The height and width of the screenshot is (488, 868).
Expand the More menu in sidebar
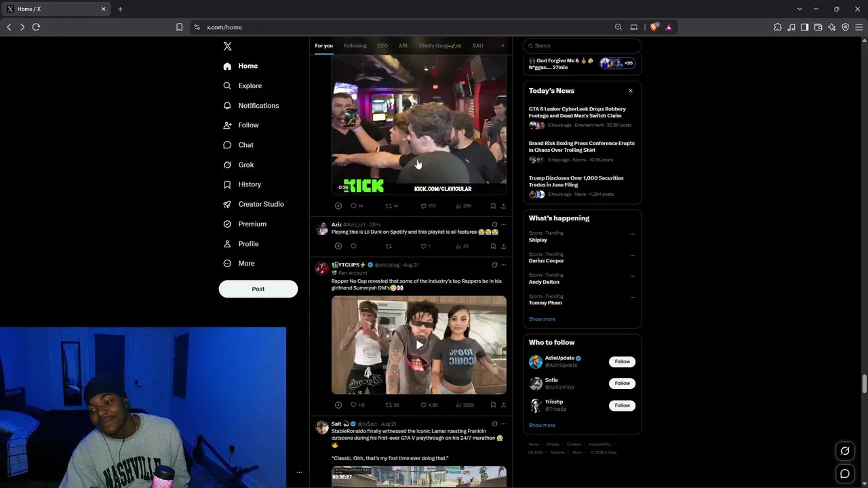[x=239, y=264]
